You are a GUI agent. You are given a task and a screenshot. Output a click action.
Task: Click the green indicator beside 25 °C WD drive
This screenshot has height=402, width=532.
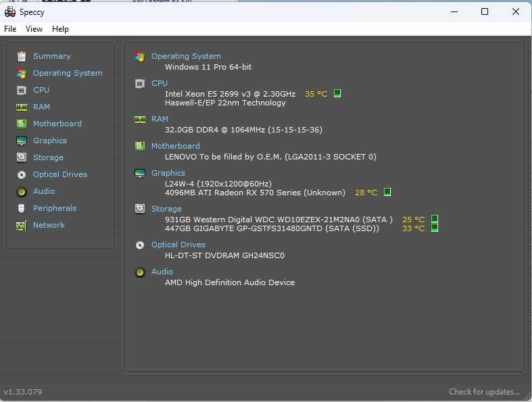[435, 219]
